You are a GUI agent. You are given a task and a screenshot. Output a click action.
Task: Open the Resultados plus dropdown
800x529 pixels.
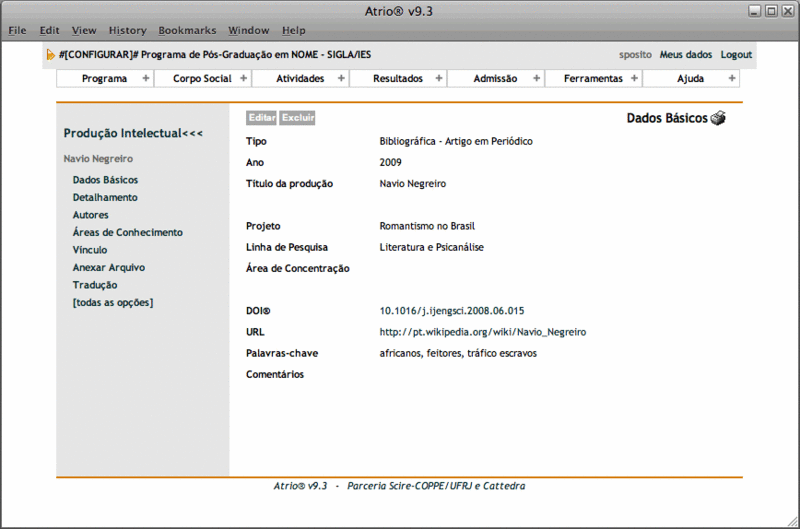click(438, 79)
